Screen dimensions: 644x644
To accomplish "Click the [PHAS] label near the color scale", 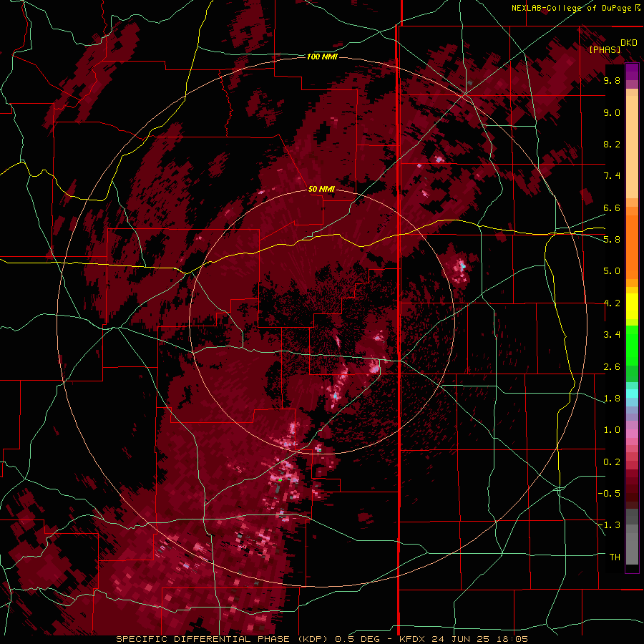I will [605, 49].
